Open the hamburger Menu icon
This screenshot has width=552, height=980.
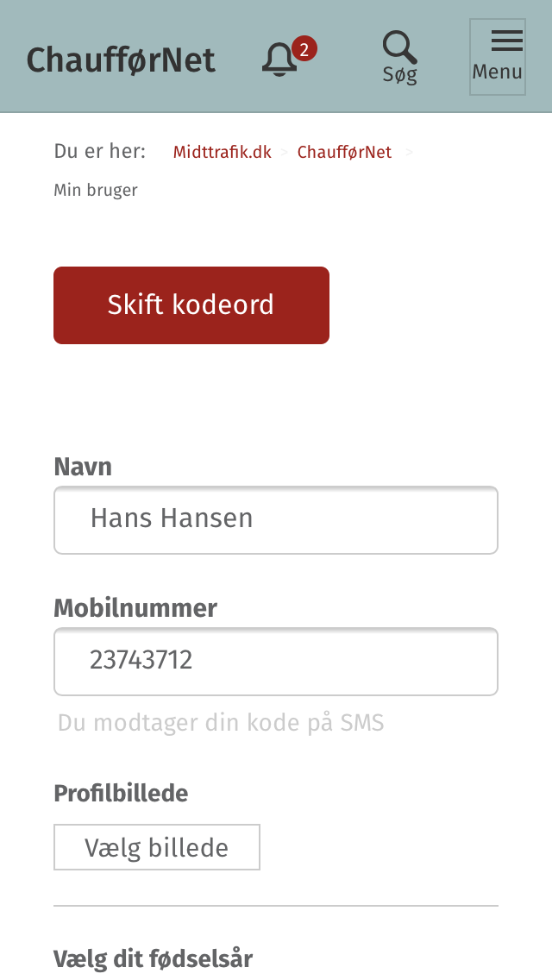(x=506, y=41)
